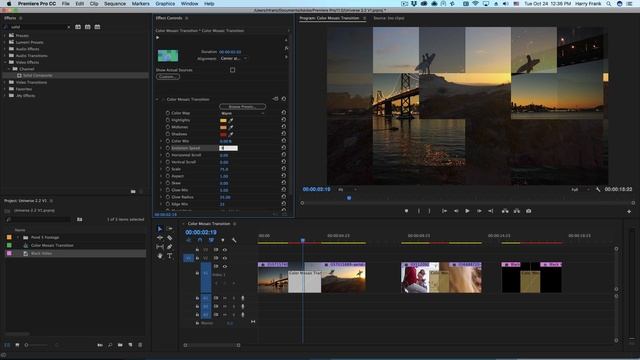Click YUV Effects filter icon in Effects panel
640x360 pixels.
(x=98, y=27)
